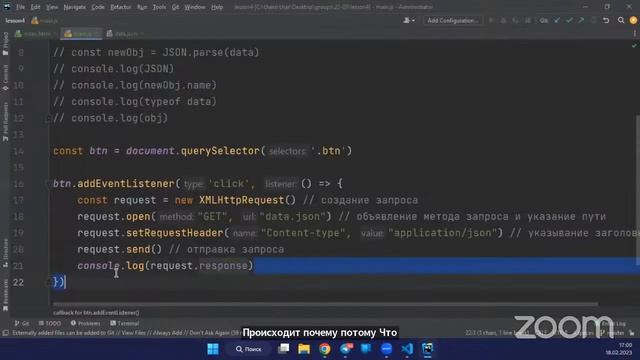Click line number 22 in gutter

[x=18, y=282]
